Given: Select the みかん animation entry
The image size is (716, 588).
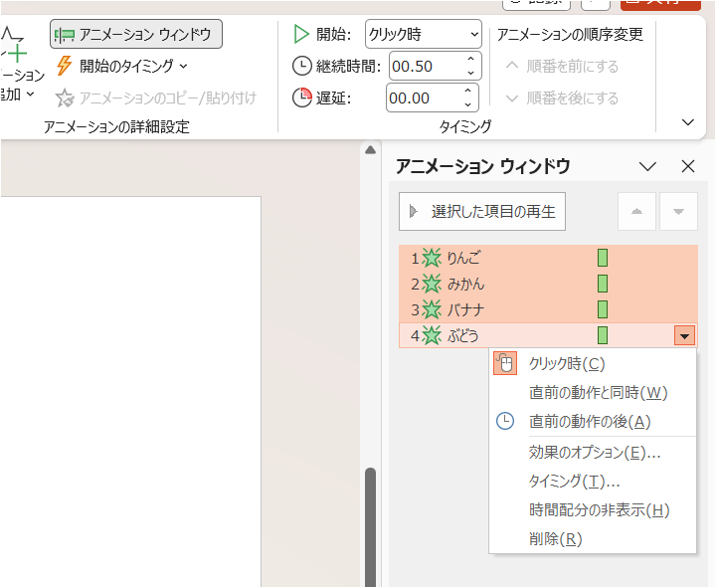Looking at the screenshot, I should (465, 284).
